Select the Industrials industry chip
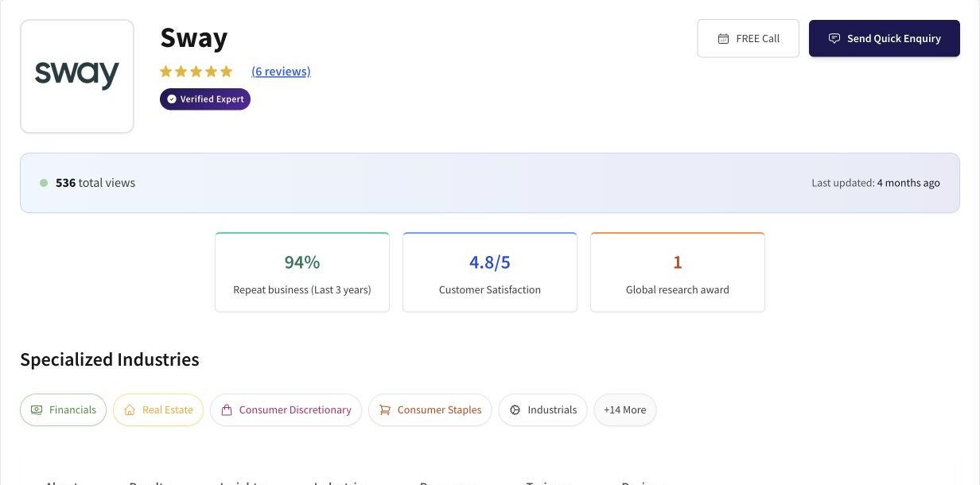980x485 pixels. coord(543,410)
